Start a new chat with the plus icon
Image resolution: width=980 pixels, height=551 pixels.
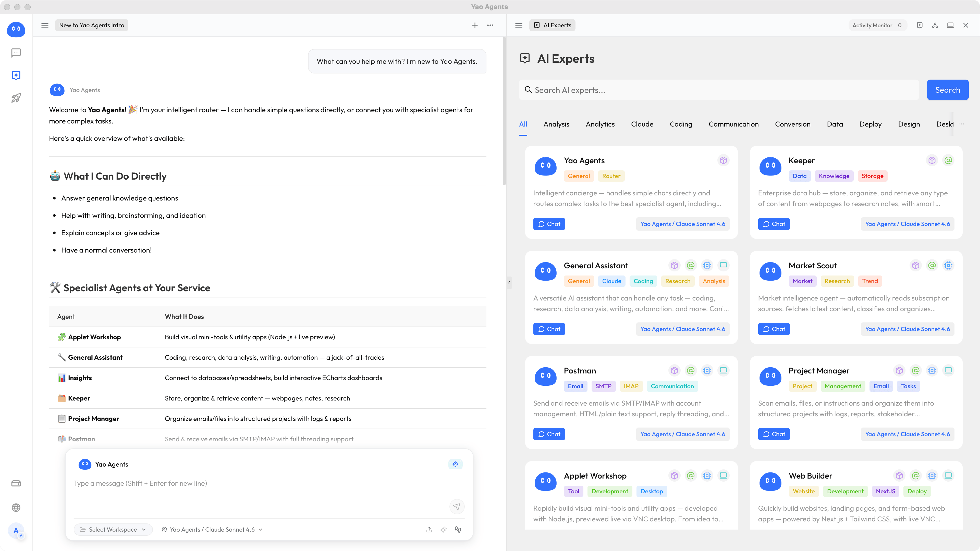475,25
